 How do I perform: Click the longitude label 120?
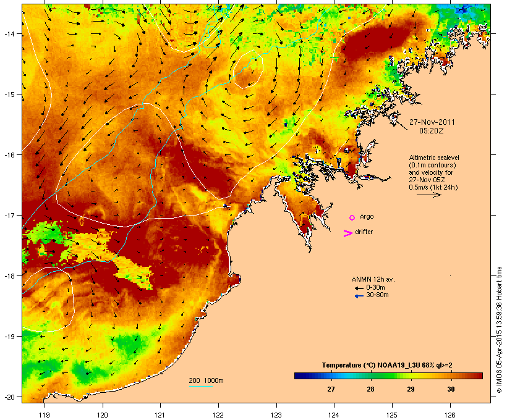point(103,415)
